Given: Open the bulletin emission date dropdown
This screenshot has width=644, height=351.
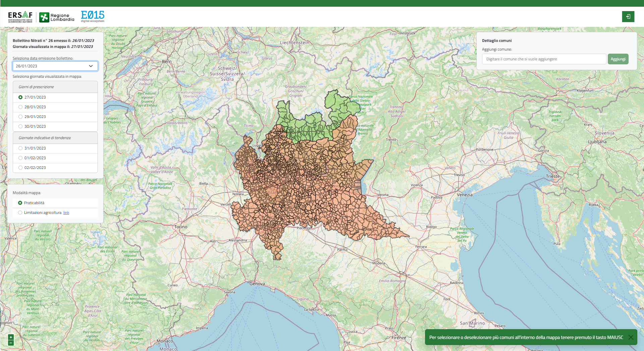Looking at the screenshot, I should coord(55,66).
